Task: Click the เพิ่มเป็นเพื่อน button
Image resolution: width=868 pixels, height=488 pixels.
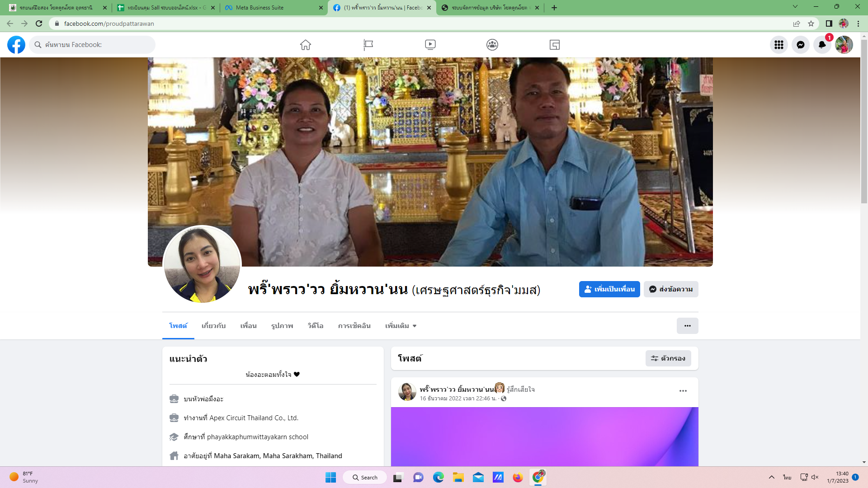Action: tap(609, 289)
